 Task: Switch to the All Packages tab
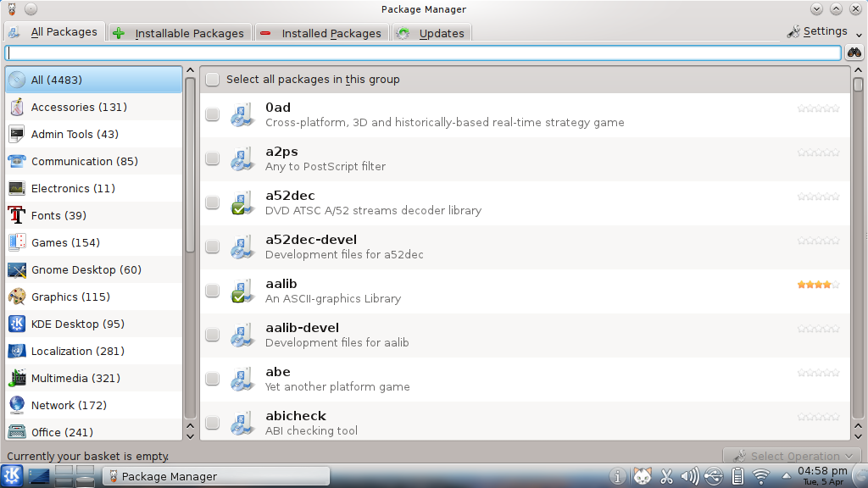(x=54, y=32)
